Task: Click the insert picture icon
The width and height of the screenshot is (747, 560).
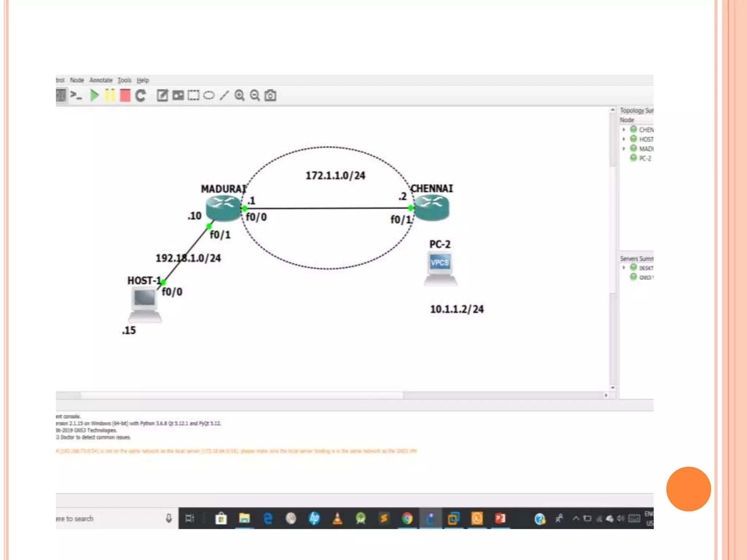Action: tap(178, 96)
